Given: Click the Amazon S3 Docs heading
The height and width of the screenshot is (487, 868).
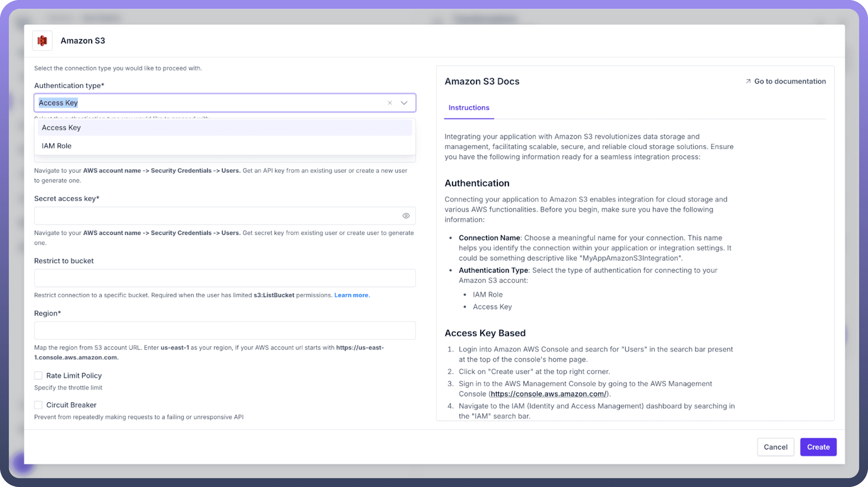Looking at the screenshot, I should (481, 81).
